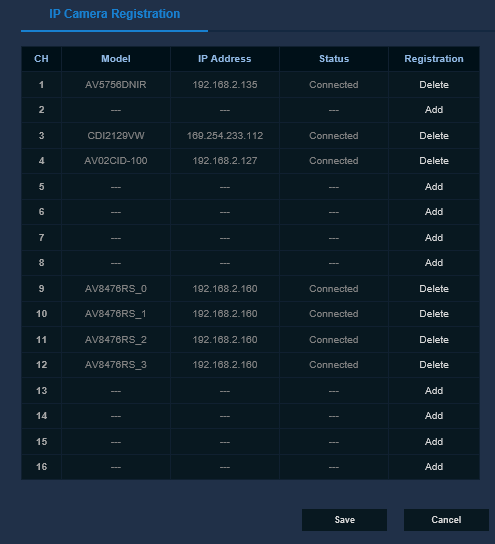Image resolution: width=495 pixels, height=544 pixels.
Task: Delete AV8476RS_3 on channel 12
Action: 434,365
